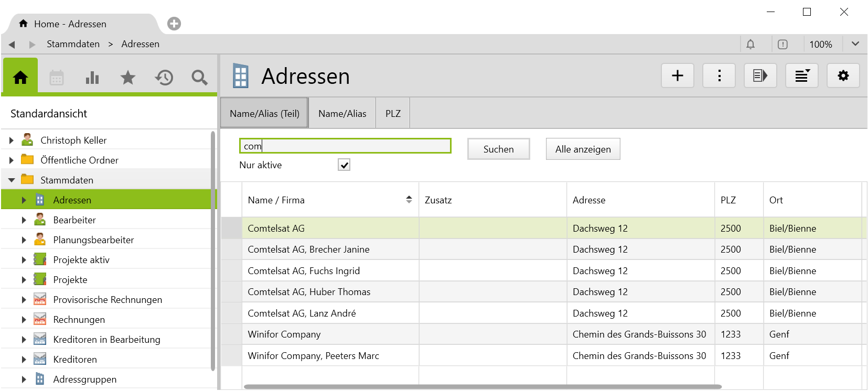Viewport: 868px width, 391px height.
Task: Expand the Christoph Keller tree node
Action: 11,140
